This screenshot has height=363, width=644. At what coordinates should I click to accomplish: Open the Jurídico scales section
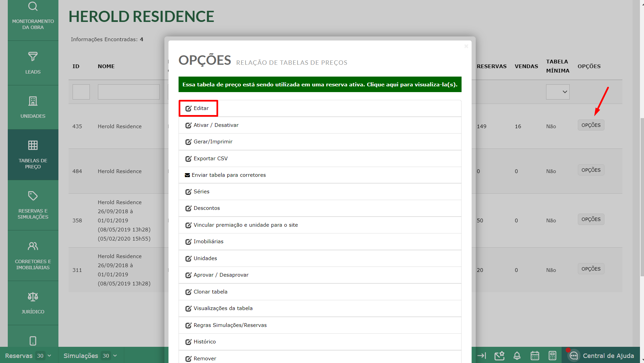33,303
